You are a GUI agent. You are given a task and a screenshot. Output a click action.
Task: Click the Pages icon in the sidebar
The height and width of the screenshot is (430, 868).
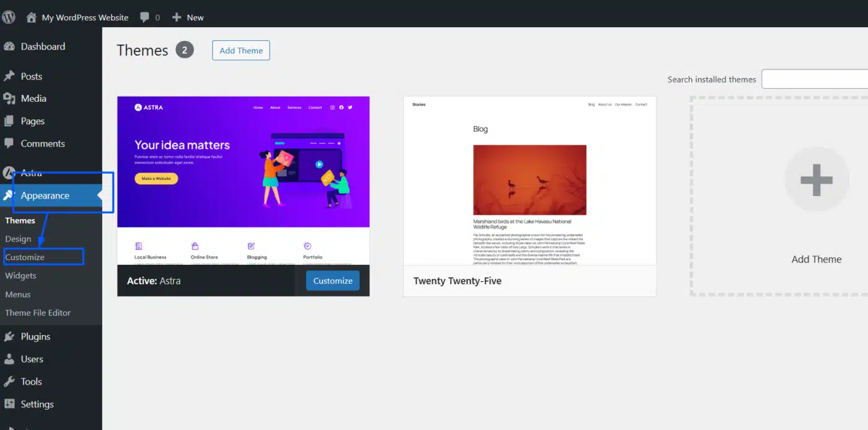click(9, 121)
